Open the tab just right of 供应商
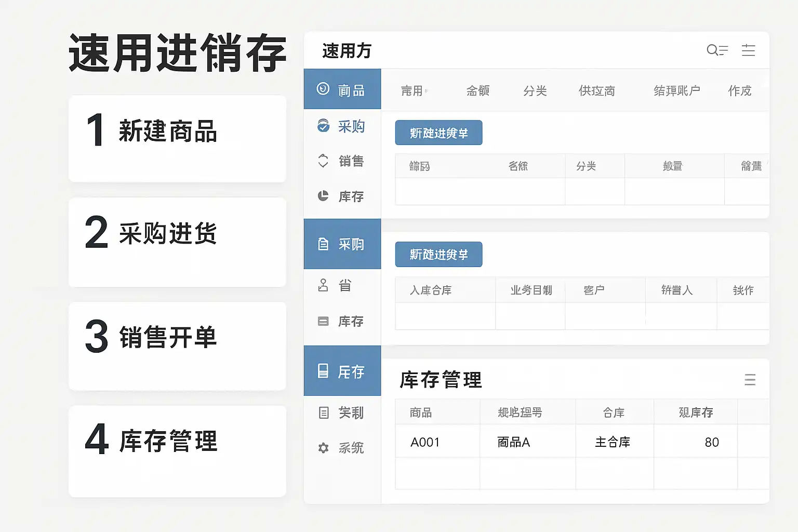This screenshot has width=798, height=532. coord(677,91)
